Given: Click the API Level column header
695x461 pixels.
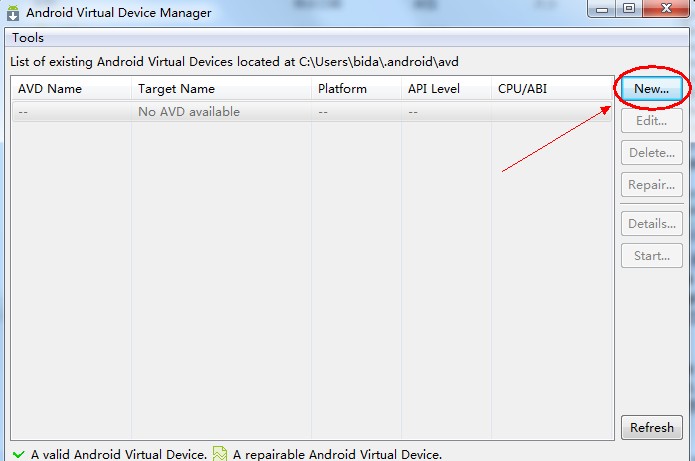Looking at the screenshot, I should point(446,88).
